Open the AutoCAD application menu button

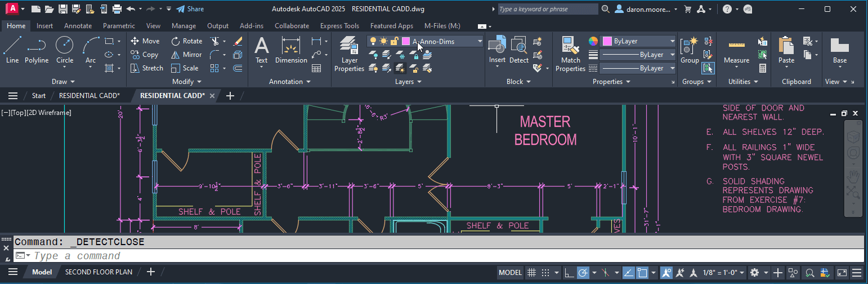tap(14, 9)
